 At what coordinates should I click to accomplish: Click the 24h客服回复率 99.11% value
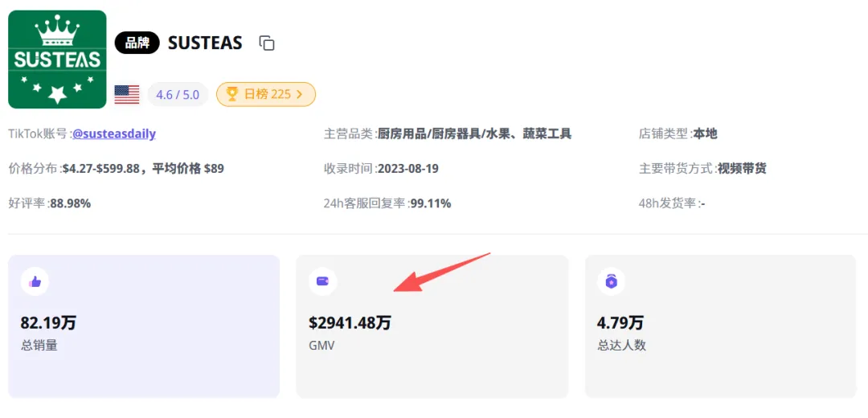(x=431, y=203)
